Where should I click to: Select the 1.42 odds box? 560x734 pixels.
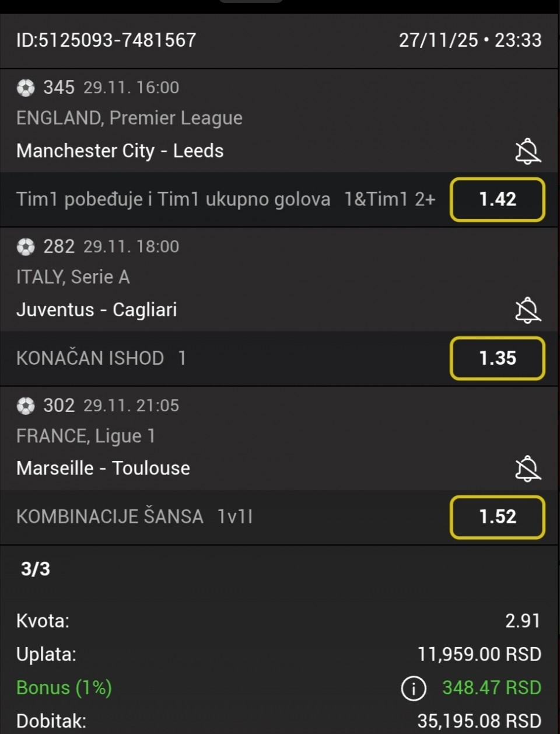click(x=497, y=200)
